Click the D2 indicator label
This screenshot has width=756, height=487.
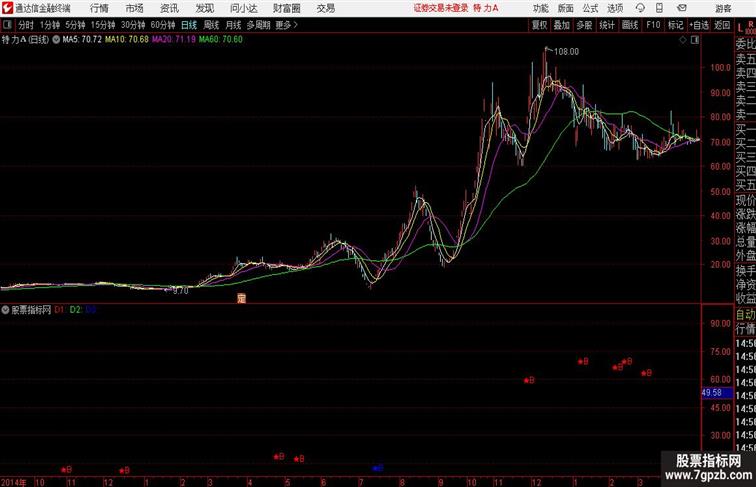pyautogui.click(x=76, y=310)
